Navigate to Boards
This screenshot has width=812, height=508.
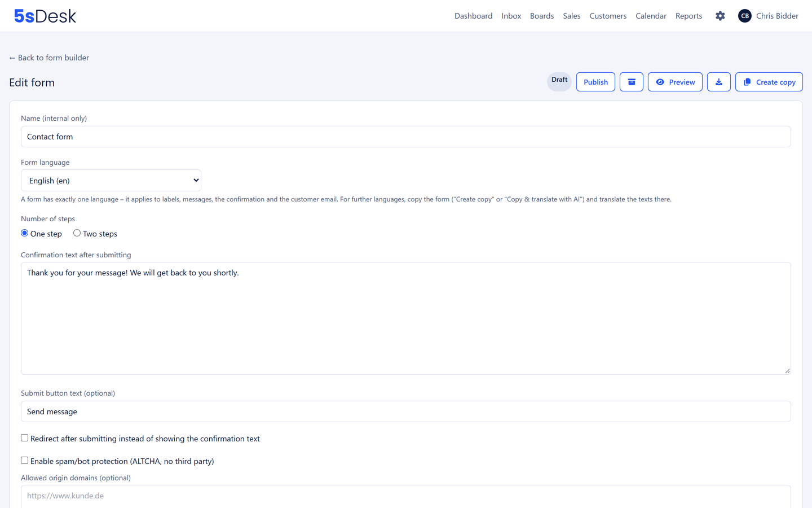[542, 16]
